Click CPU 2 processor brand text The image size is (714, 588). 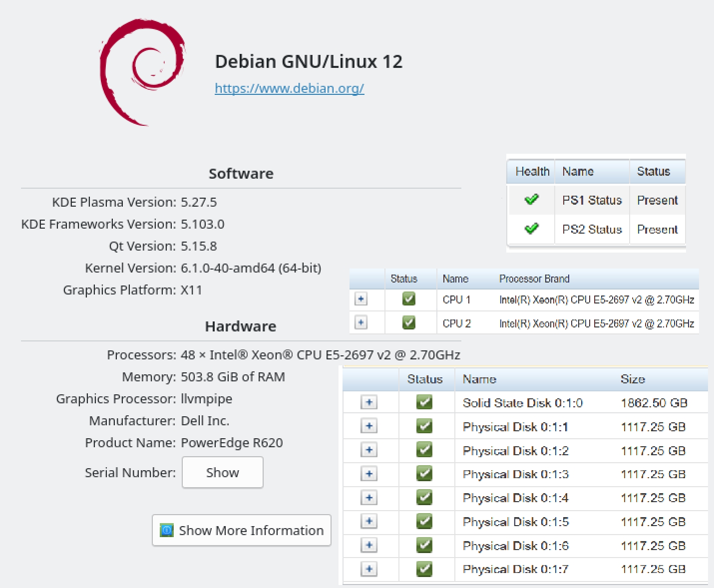pyautogui.click(x=597, y=323)
